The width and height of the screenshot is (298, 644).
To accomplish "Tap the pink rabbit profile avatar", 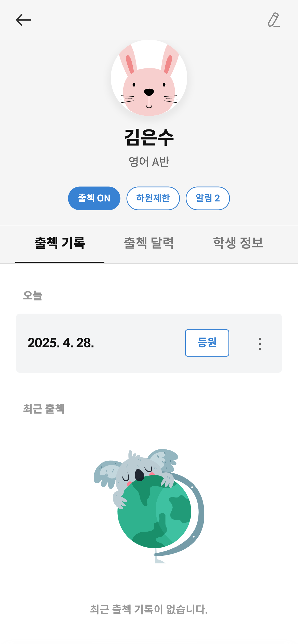I will click(149, 78).
